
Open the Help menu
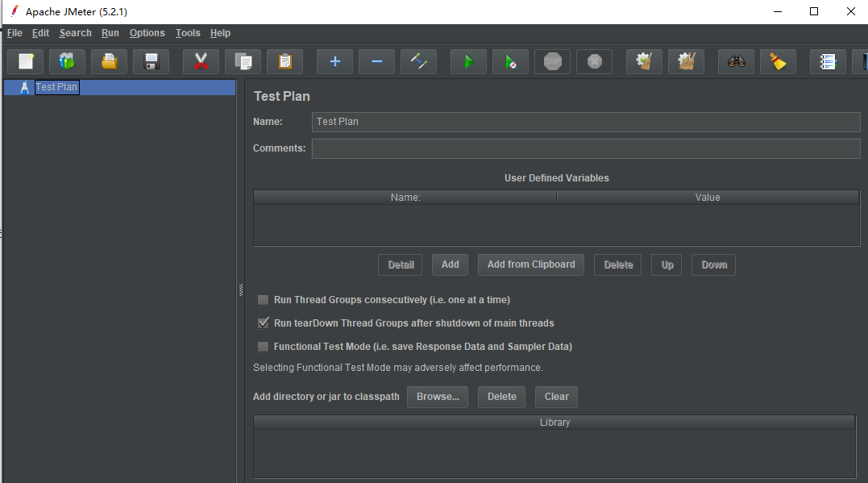tap(220, 33)
